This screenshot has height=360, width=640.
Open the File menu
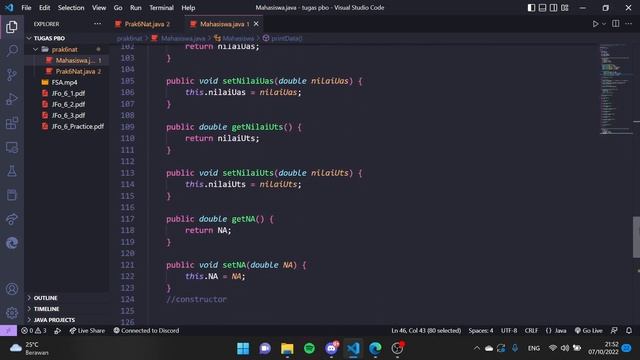26,8
